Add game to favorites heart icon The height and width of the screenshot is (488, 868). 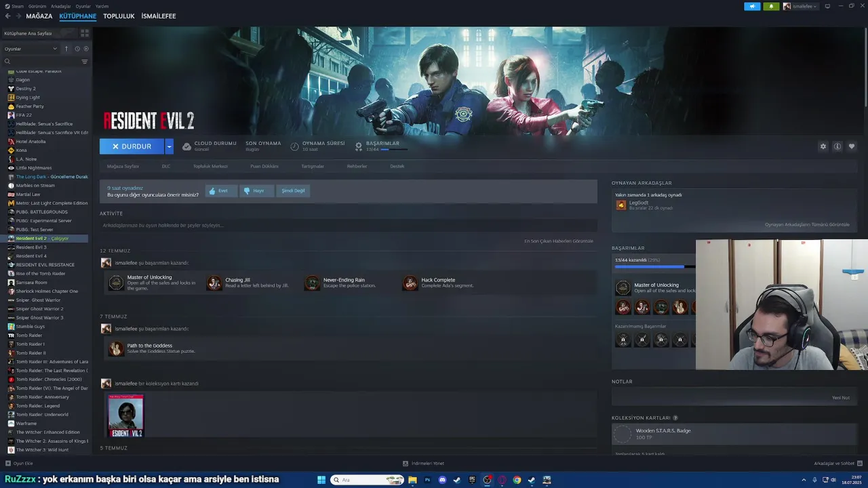tap(852, 146)
